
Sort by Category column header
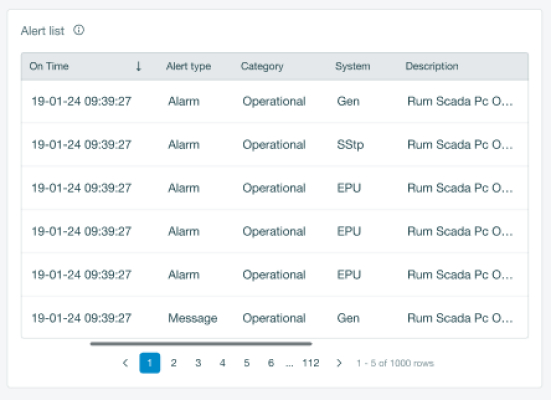pyautogui.click(x=262, y=66)
